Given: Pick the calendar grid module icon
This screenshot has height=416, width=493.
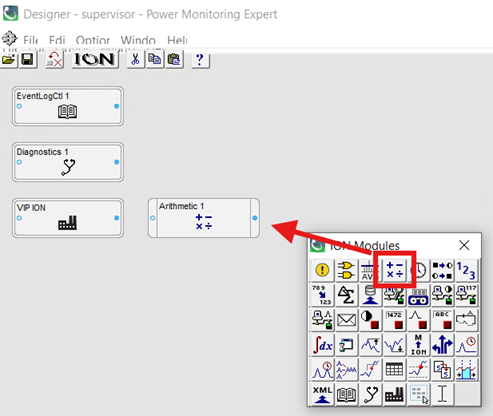Looking at the screenshot, I should pyautogui.click(x=394, y=370).
